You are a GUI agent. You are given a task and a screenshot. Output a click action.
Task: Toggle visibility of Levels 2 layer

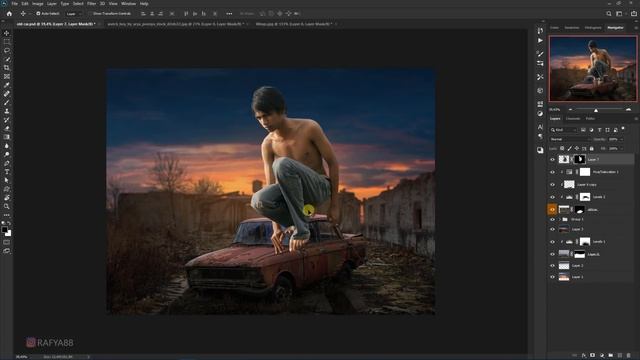click(552, 197)
